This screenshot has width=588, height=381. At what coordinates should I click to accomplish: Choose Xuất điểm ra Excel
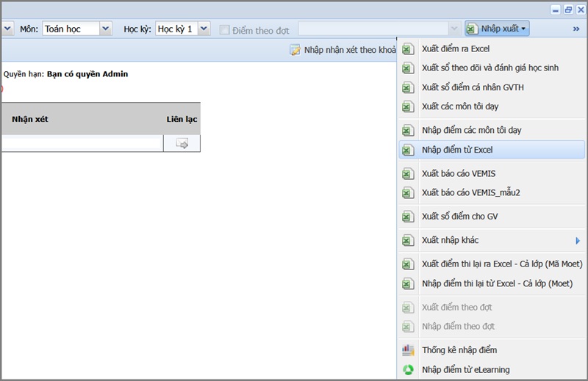coord(491,48)
